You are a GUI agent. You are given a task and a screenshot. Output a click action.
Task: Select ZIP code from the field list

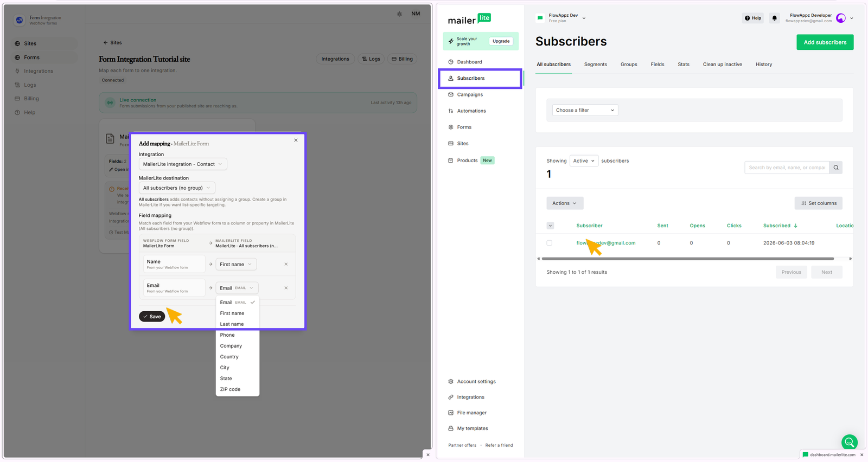click(238, 389)
